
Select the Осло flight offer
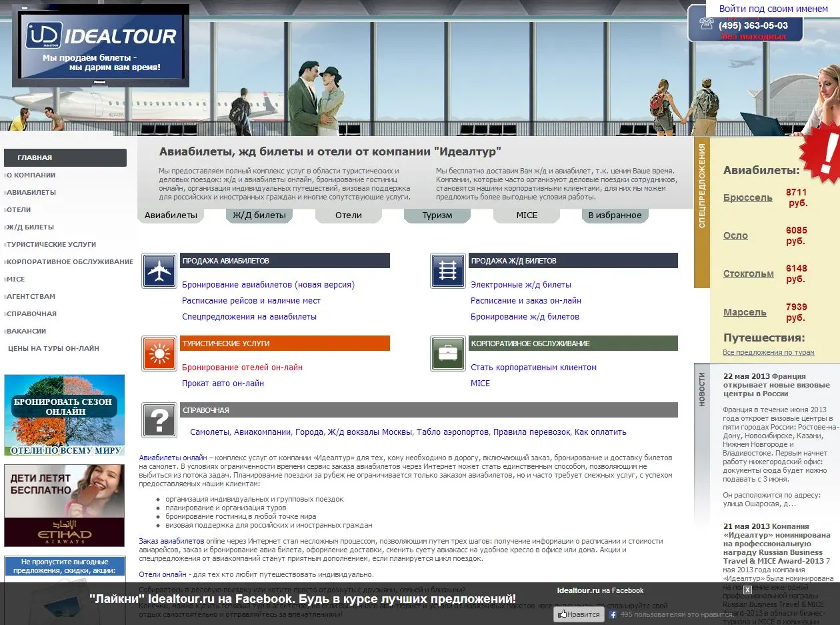pyautogui.click(x=735, y=235)
